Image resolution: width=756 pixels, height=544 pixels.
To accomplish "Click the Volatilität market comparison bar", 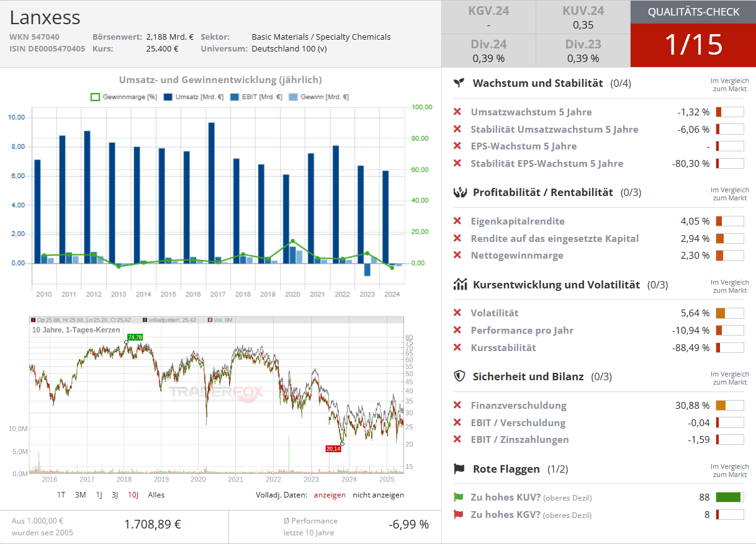I will (x=730, y=313).
